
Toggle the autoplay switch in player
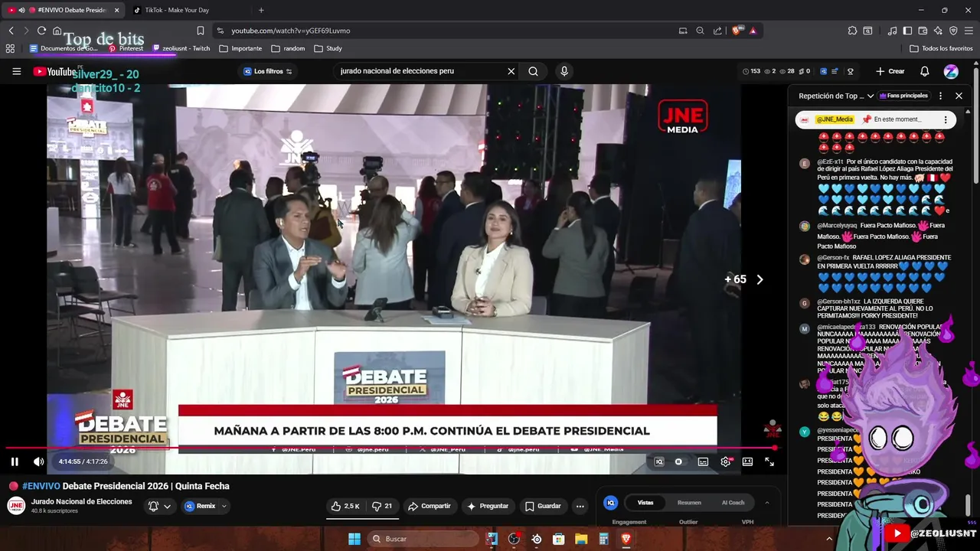[x=678, y=461]
